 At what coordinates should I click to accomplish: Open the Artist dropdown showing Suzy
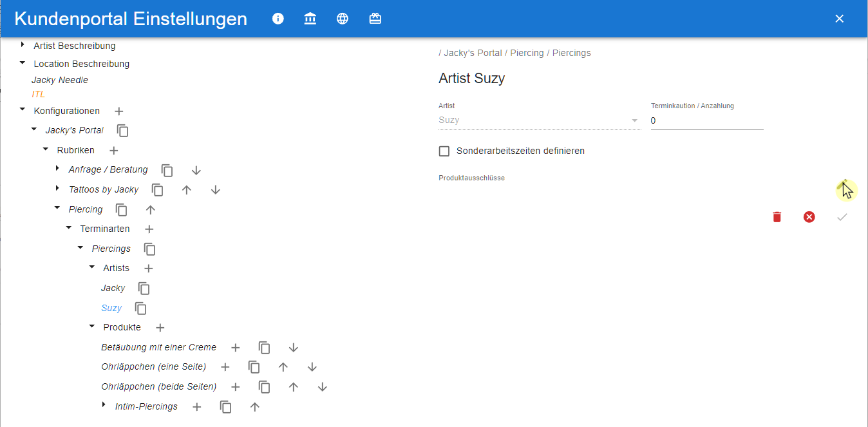[x=540, y=120]
